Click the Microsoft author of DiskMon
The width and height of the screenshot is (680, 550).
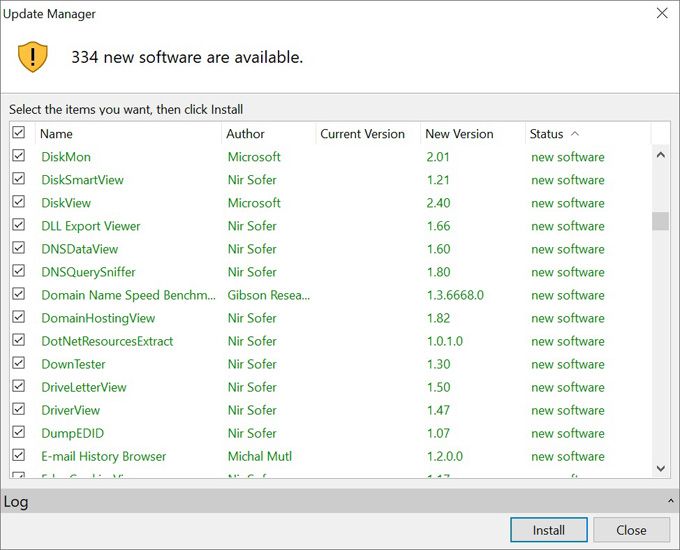point(254,157)
